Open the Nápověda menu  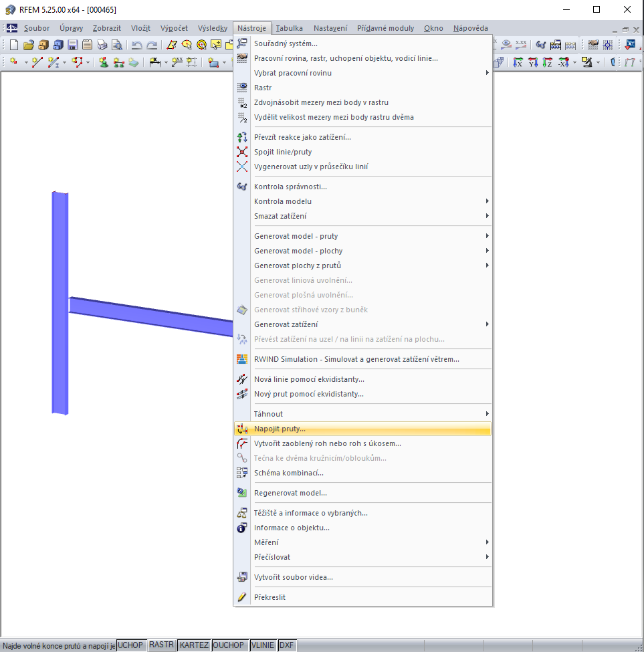point(471,28)
